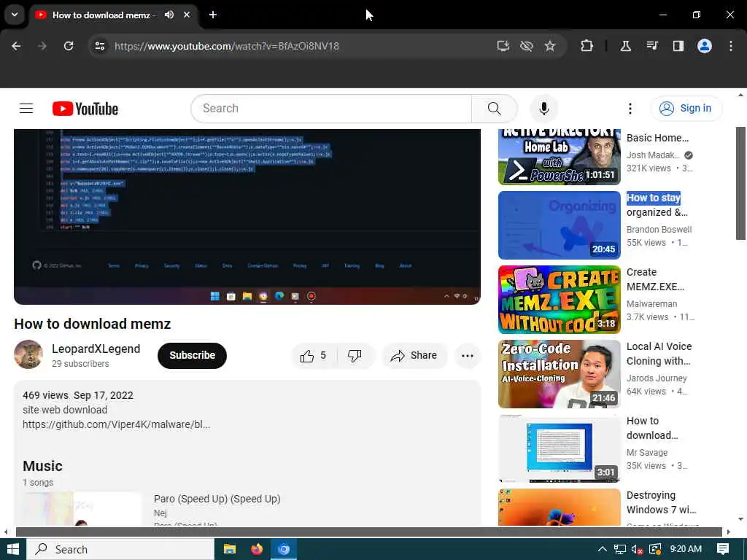This screenshot has width=747, height=560.
Task: Open 'Destroying Windows 7' video title
Action: [661, 502]
